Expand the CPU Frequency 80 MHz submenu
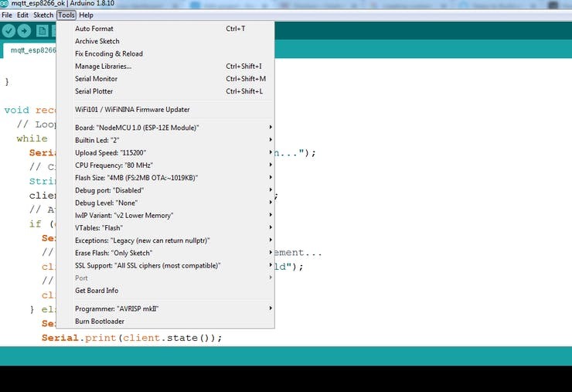Screen dimensions: 572x392 pos(165,165)
